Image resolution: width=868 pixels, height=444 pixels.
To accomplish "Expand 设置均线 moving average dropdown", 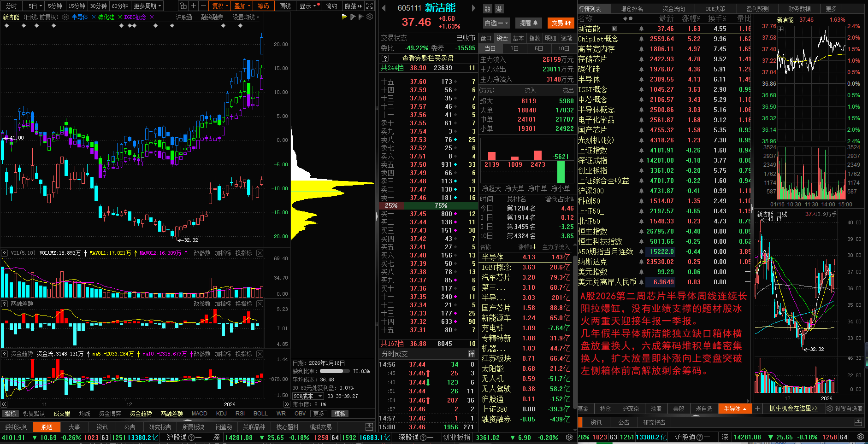I will [x=246, y=17].
